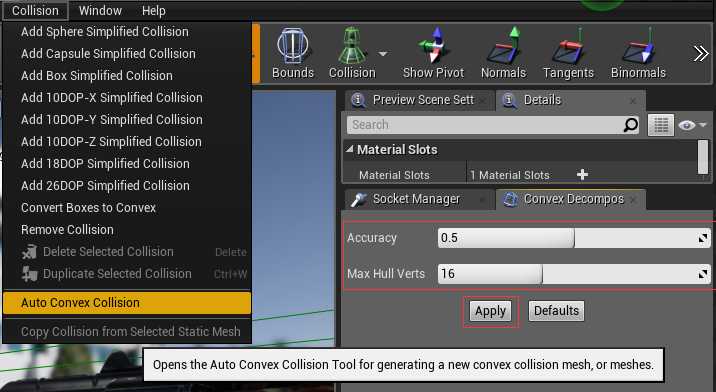This screenshot has width=716, height=392.
Task: Adjust the Accuracy slider at 0.5
Action: [574, 238]
